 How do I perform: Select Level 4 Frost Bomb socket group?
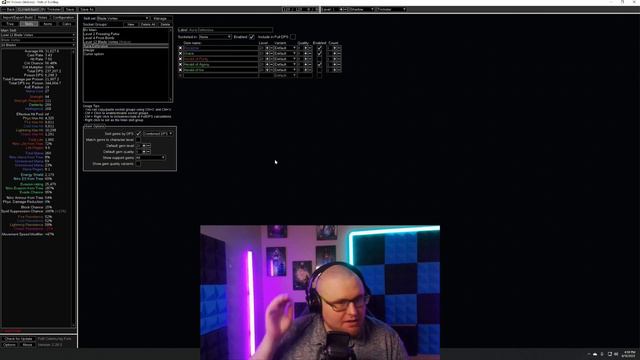click(x=99, y=38)
